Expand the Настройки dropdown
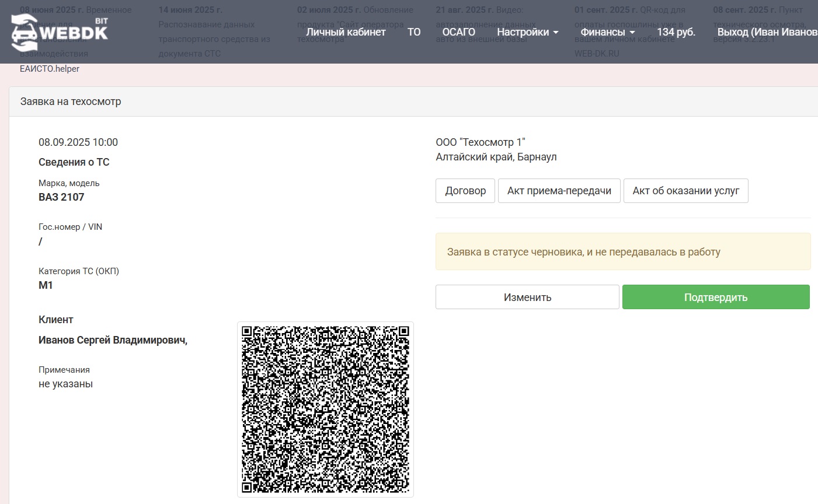Screen dimensions: 818x504 pyautogui.click(x=527, y=32)
